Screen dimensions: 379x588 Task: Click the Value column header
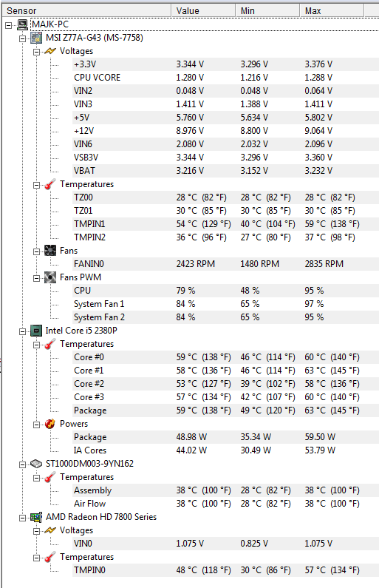pyautogui.click(x=203, y=10)
